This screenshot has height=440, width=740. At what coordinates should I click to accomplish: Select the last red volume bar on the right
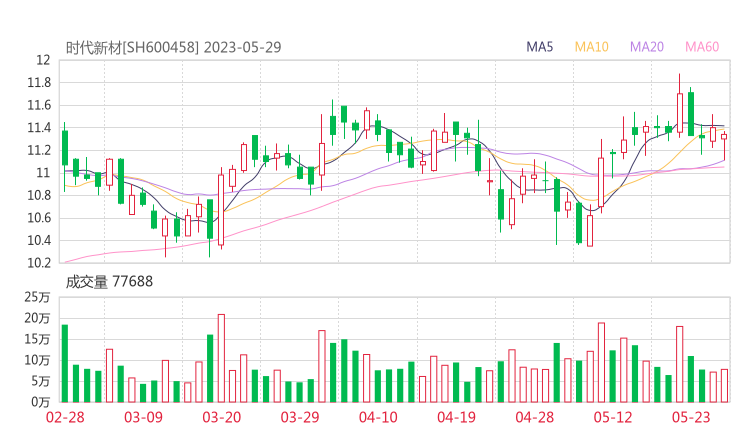tap(724, 386)
